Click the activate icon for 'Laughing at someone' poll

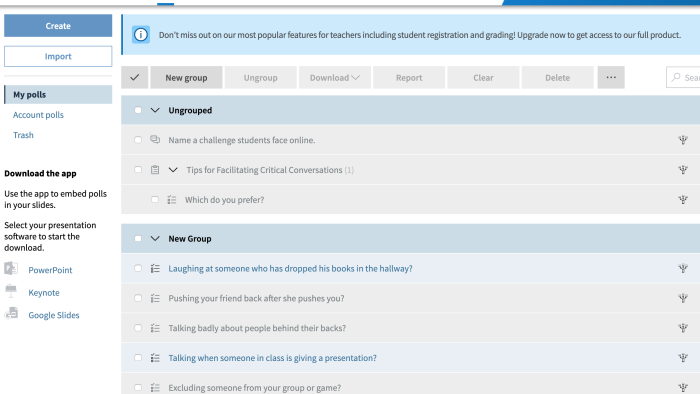(x=683, y=269)
